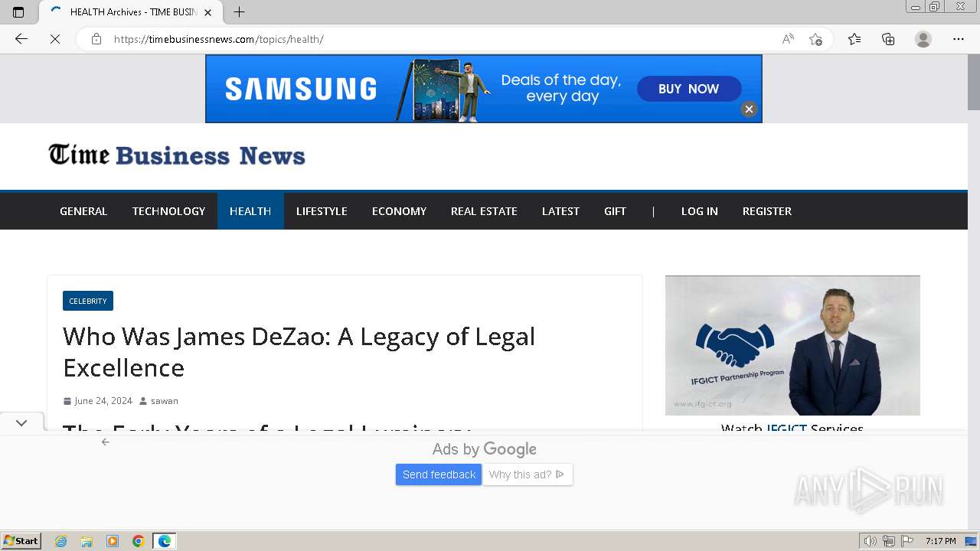Play the IFGICT Partnership Program video

point(792,345)
